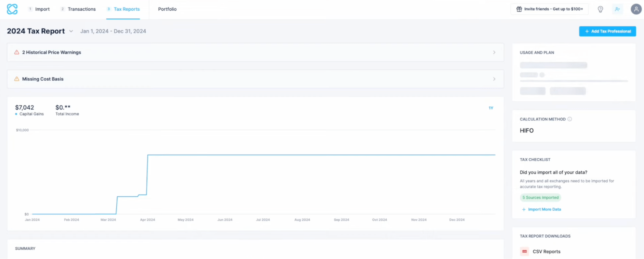Open the help lightbulb icon

(x=600, y=9)
